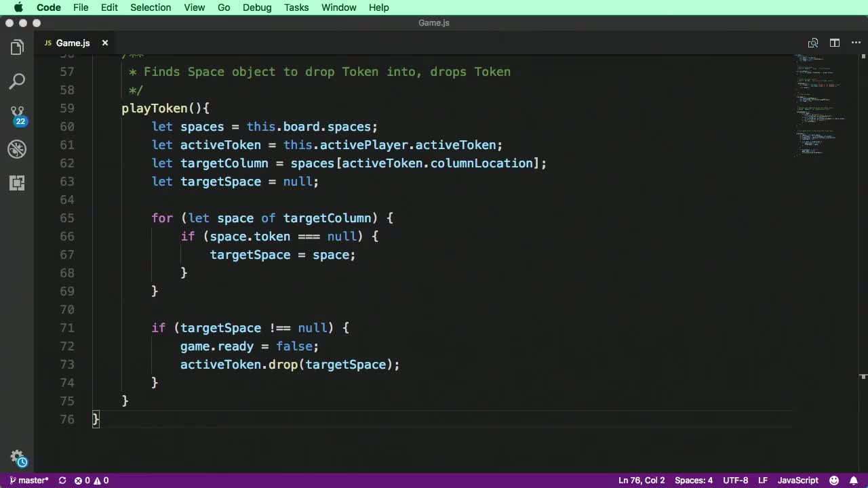The width and height of the screenshot is (868, 488).
Task: Change encoding by clicking UTF-8
Action: [x=735, y=480]
